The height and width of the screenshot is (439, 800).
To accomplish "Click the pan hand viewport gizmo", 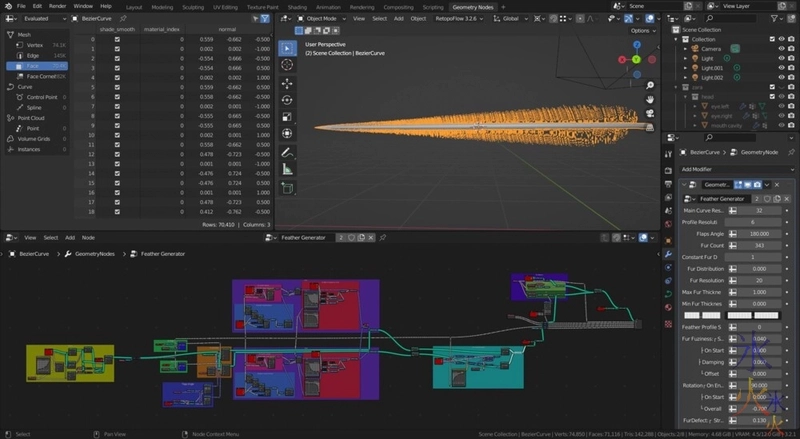I will pyautogui.click(x=649, y=98).
